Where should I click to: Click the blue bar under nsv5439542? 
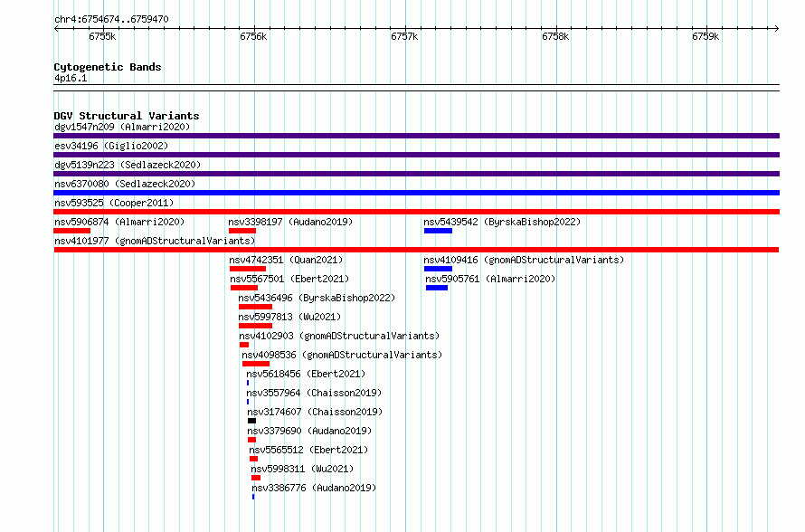click(438, 231)
